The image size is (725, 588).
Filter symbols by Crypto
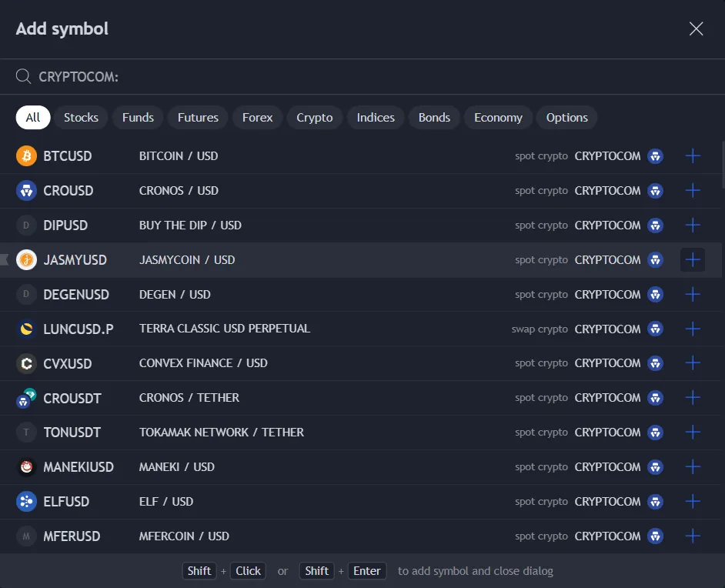click(x=315, y=118)
